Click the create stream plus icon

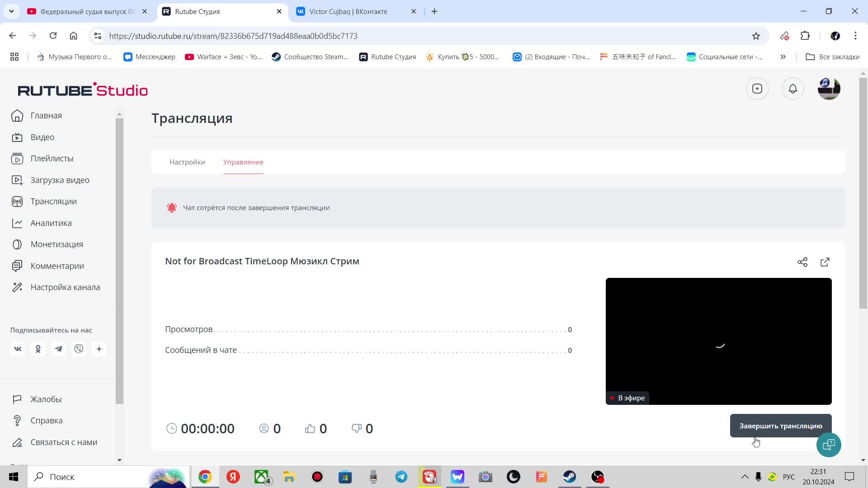tap(757, 89)
